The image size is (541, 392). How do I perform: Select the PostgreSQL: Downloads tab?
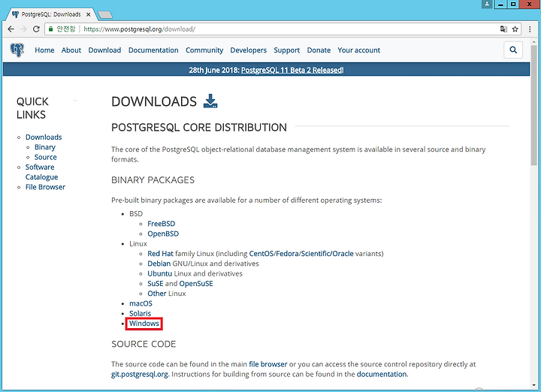[51, 14]
